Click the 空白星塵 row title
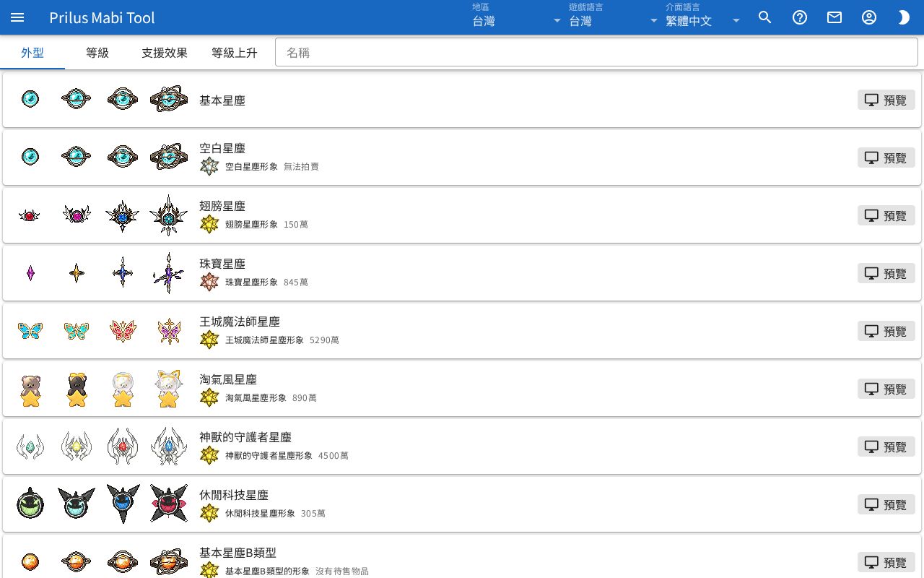 coord(222,148)
